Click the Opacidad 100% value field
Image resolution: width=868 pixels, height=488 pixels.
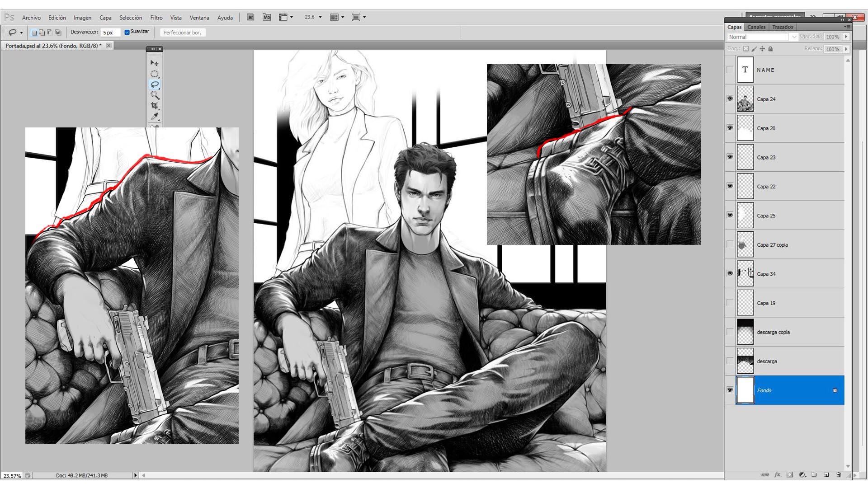tap(833, 37)
